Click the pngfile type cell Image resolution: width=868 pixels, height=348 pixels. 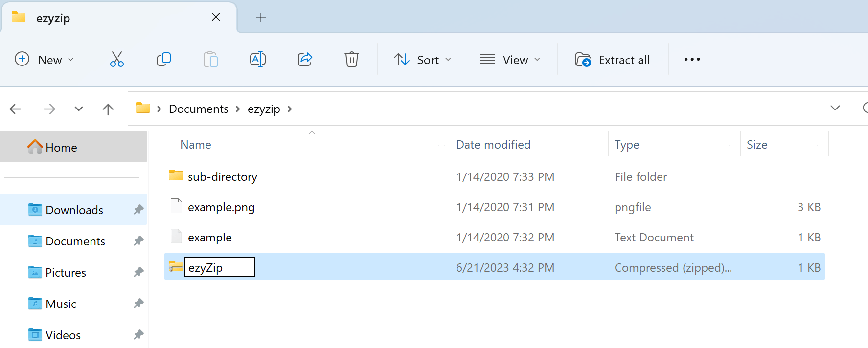pyautogui.click(x=633, y=207)
